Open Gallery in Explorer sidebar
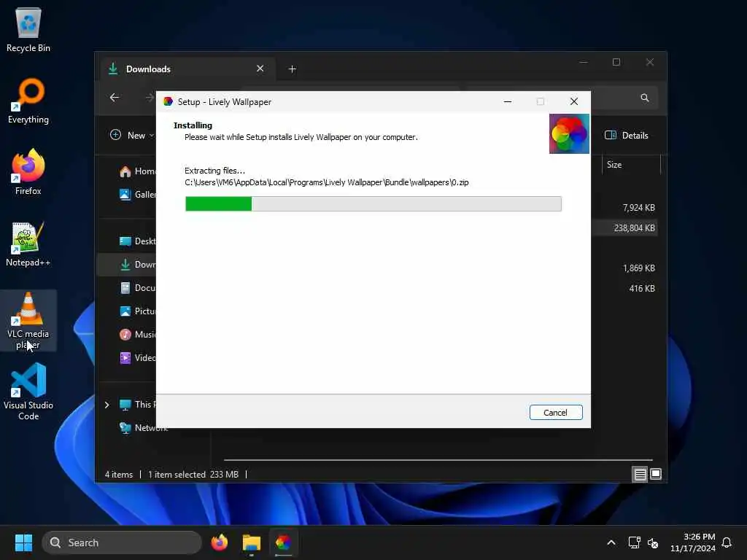The image size is (747, 560). 137,194
